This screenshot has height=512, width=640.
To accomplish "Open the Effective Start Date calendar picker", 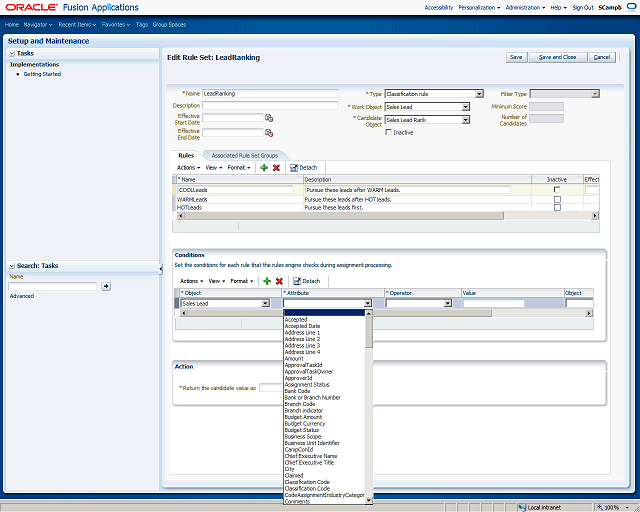I will coord(269,118).
